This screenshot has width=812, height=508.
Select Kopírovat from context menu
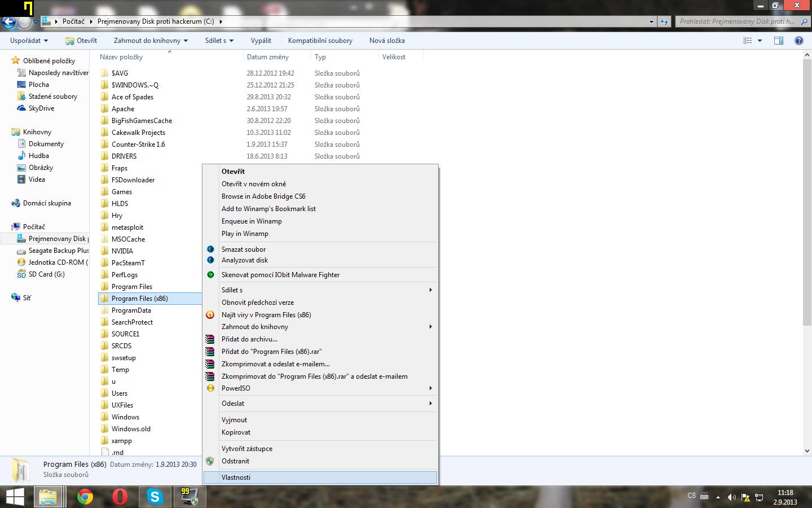point(320,432)
